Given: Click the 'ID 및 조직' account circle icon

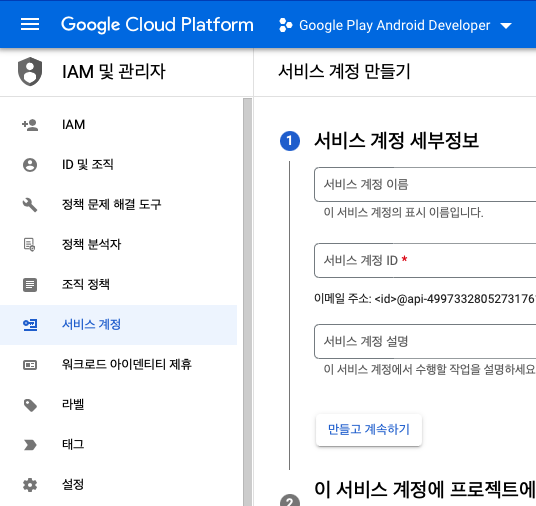Looking at the screenshot, I should 30,165.
